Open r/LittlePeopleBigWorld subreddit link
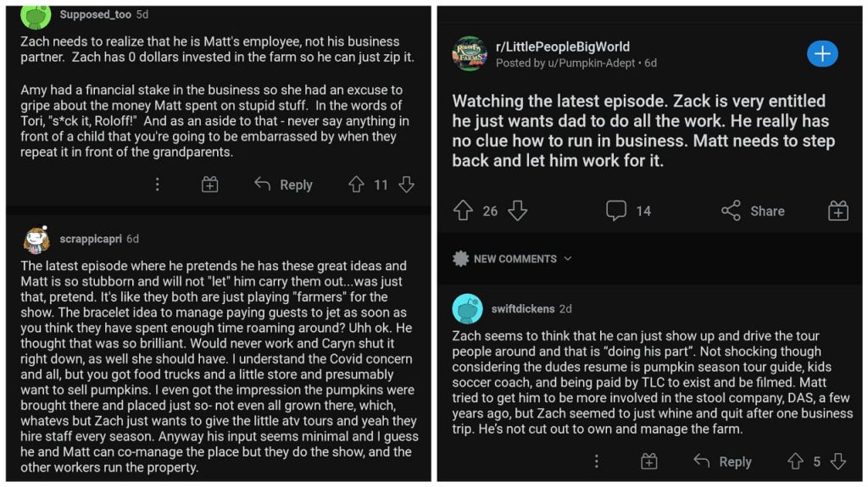 (x=563, y=47)
